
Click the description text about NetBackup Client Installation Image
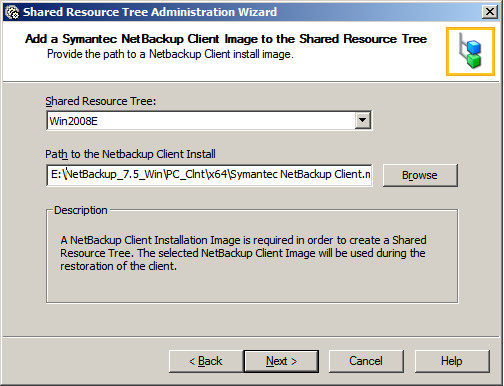pyautogui.click(x=243, y=253)
